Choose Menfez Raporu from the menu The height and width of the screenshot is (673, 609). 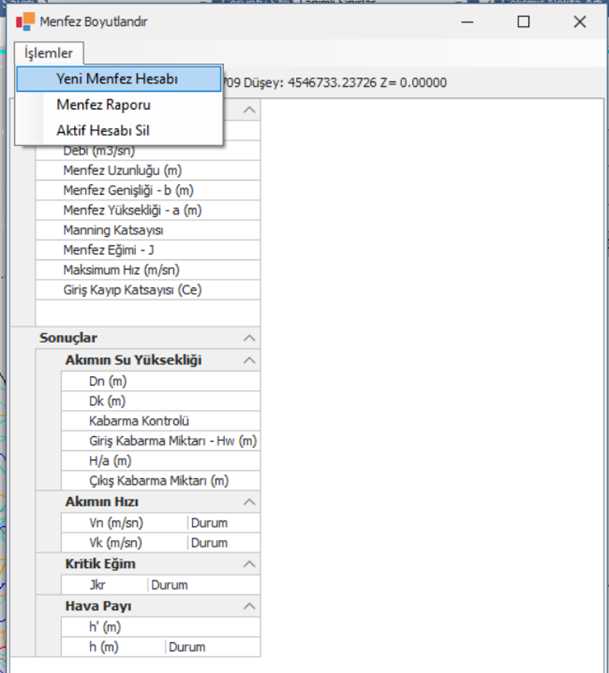click(x=103, y=105)
